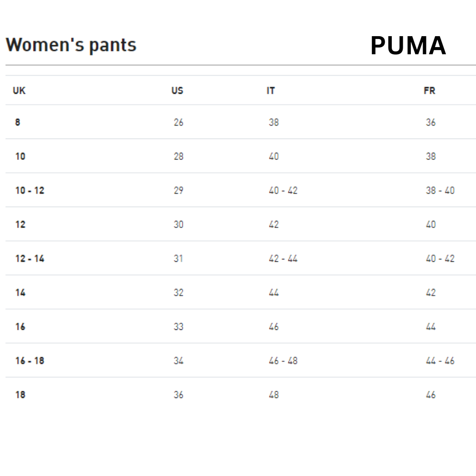Click the UK size 18 row label

tap(20, 395)
